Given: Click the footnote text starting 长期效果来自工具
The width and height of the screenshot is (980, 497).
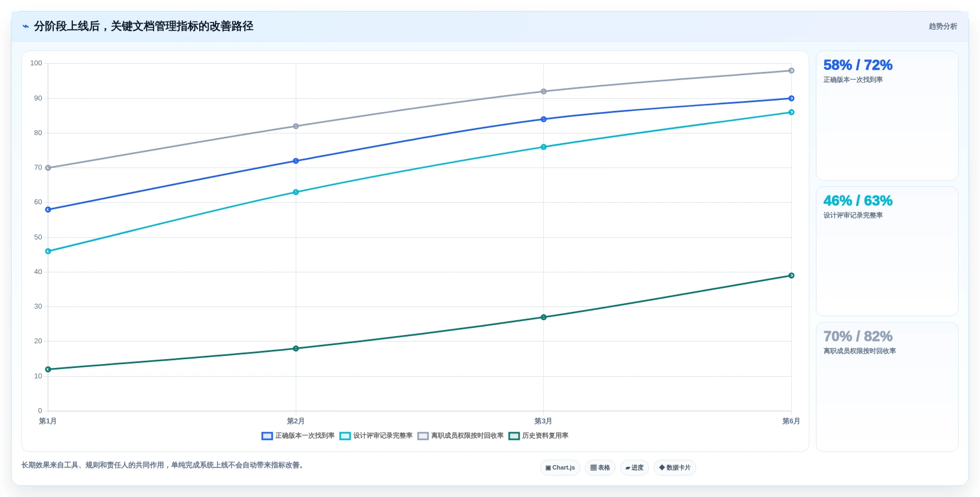Looking at the screenshot, I should (164, 465).
